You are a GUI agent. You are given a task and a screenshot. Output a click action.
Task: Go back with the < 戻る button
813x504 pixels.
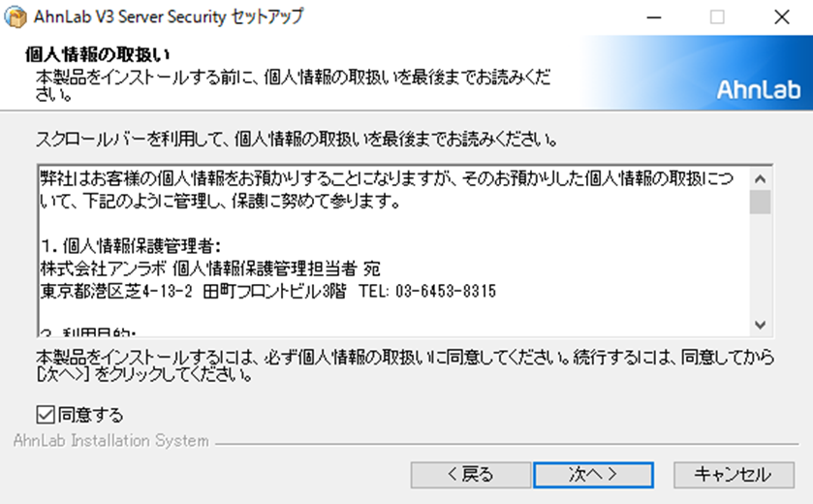coord(471,475)
